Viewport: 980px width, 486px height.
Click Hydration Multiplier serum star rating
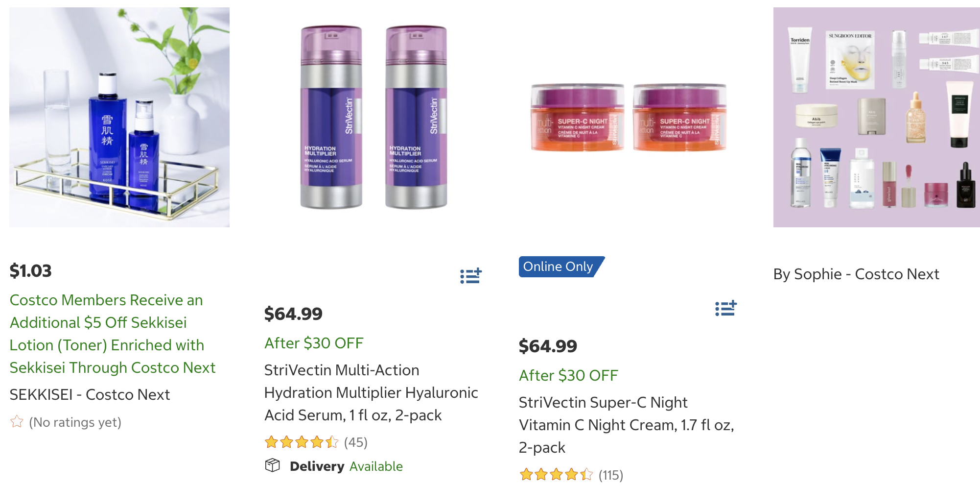[x=301, y=442]
